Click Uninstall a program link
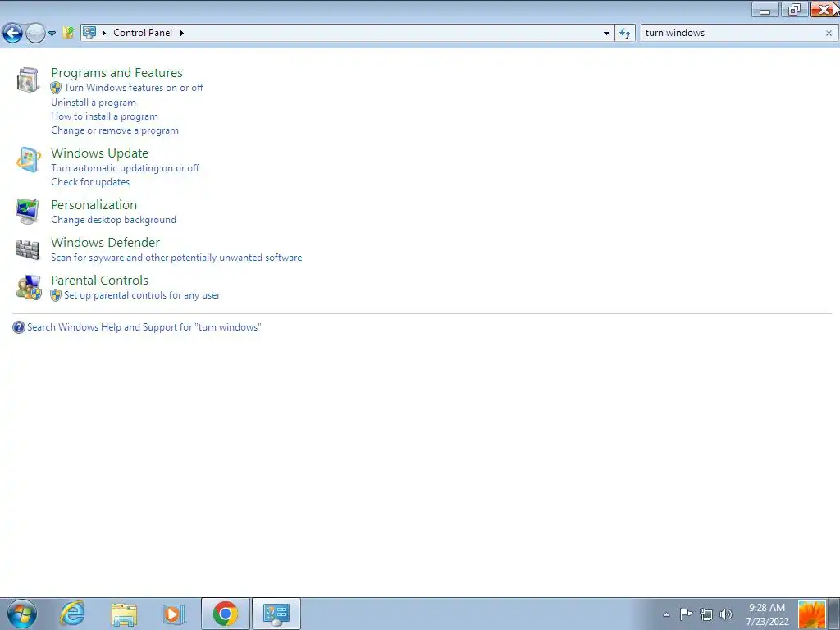The height and width of the screenshot is (630, 840). [x=94, y=103]
